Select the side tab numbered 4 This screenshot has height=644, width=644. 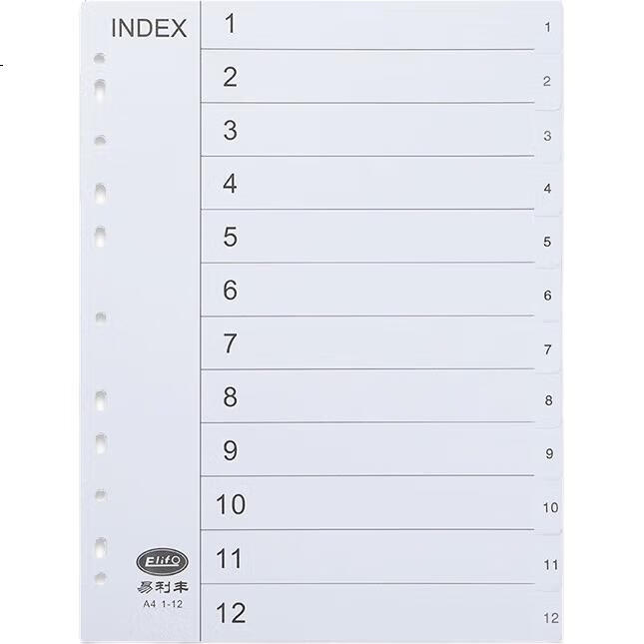(548, 189)
